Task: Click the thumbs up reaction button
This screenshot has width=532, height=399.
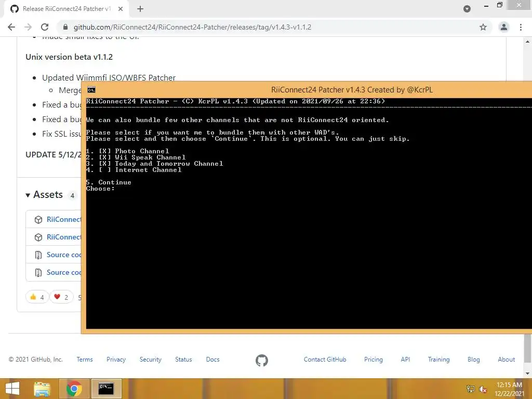Action: (x=37, y=297)
